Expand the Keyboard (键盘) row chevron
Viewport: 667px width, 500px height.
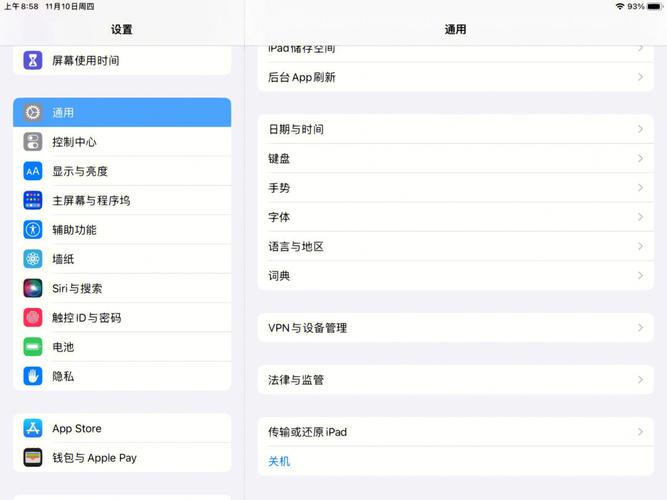click(640, 159)
